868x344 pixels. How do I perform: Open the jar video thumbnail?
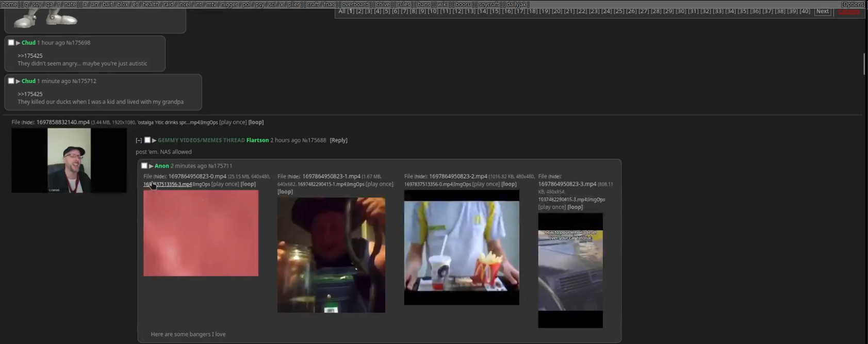coord(331,255)
